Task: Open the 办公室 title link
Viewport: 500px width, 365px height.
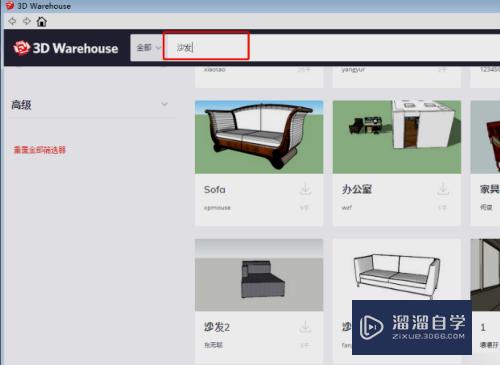Action: tap(357, 189)
